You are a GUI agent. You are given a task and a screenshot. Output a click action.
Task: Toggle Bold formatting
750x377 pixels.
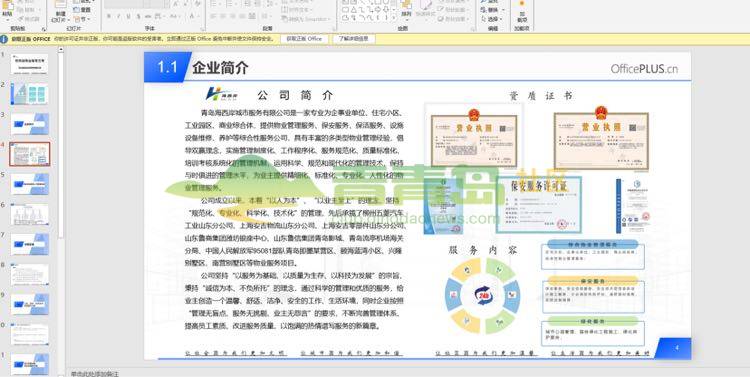[109, 17]
